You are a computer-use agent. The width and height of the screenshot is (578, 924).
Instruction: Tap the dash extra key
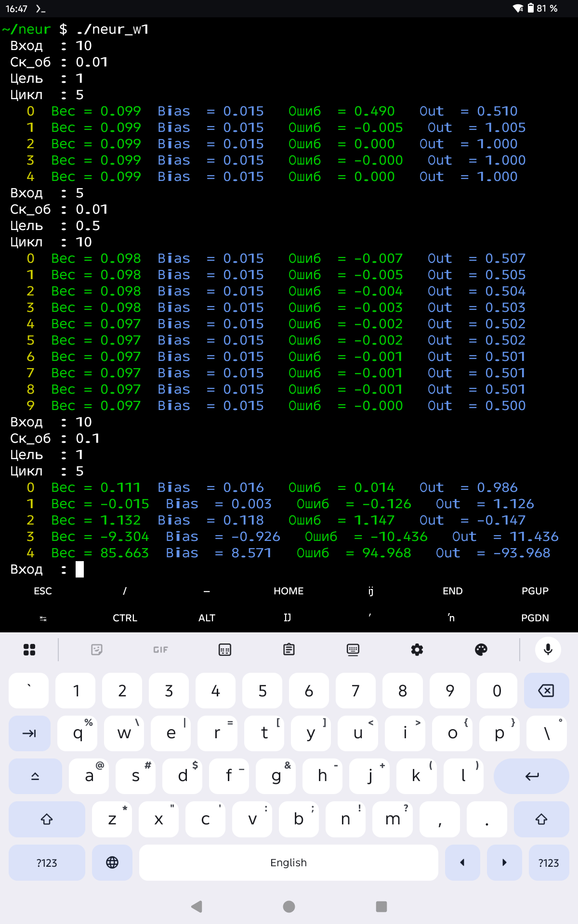click(207, 591)
